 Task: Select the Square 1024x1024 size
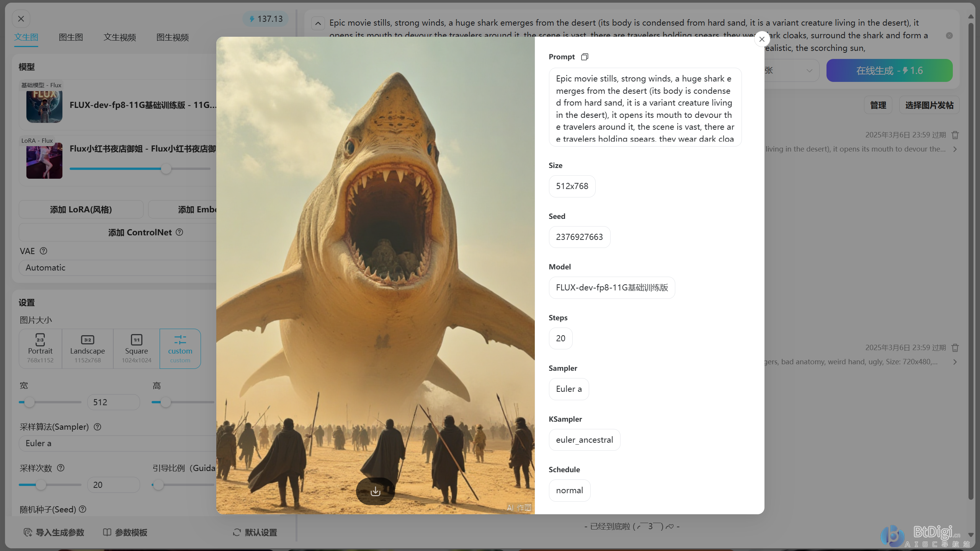(136, 349)
